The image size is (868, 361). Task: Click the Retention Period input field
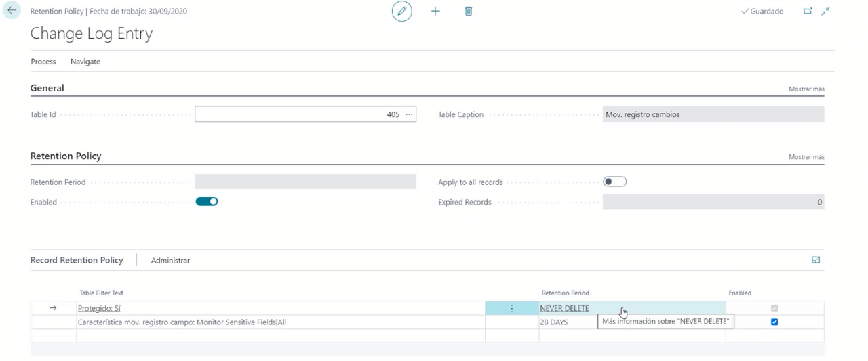tap(305, 182)
